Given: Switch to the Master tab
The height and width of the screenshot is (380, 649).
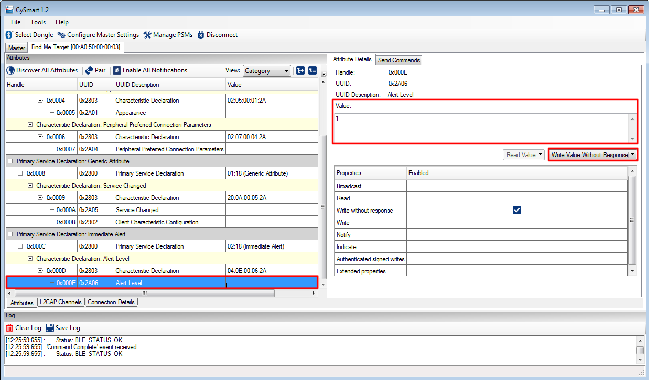Looking at the screenshot, I should coord(17,48).
